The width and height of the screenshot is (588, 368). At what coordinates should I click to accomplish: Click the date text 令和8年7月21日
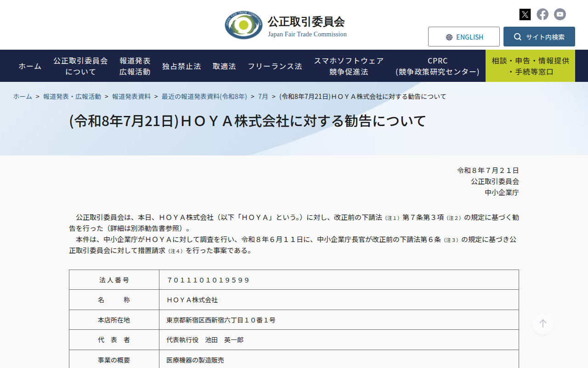tap(488, 171)
